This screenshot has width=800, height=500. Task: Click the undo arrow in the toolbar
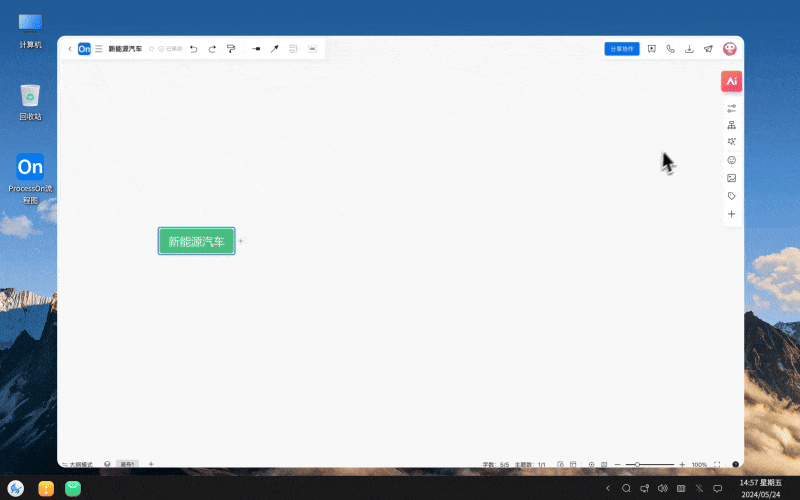193,48
